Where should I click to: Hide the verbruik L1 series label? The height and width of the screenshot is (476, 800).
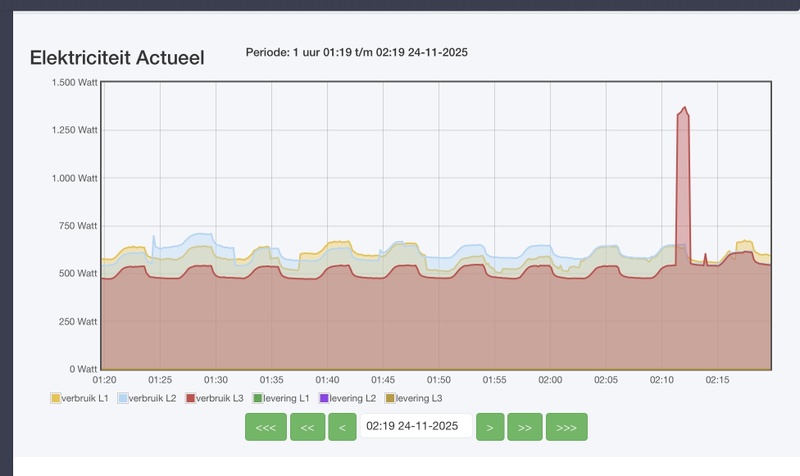[85, 398]
